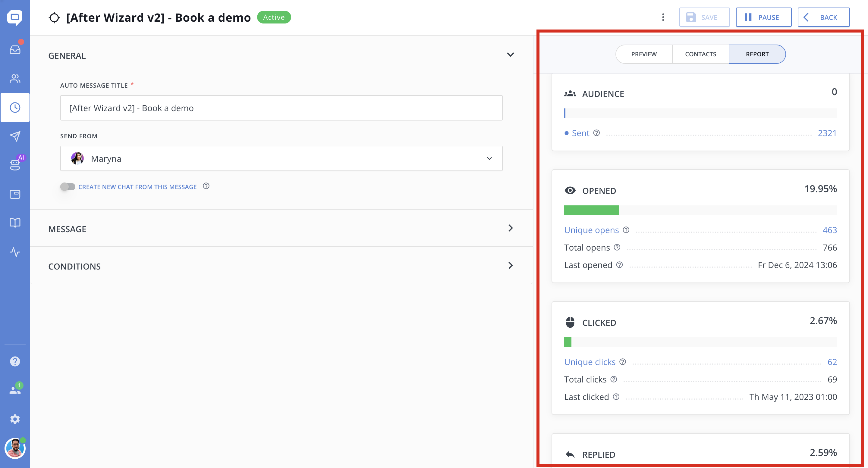Click help icon beside create new chat toggle

[206, 186]
